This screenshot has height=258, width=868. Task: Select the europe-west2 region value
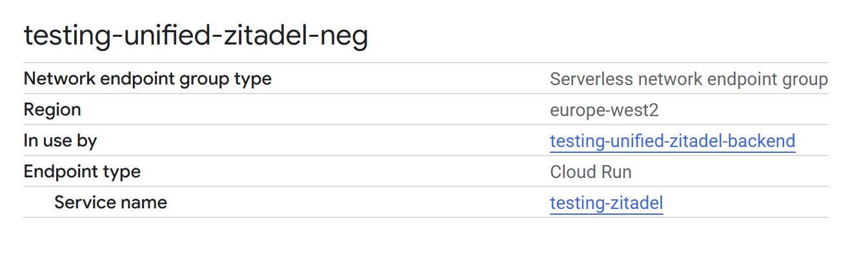603,110
